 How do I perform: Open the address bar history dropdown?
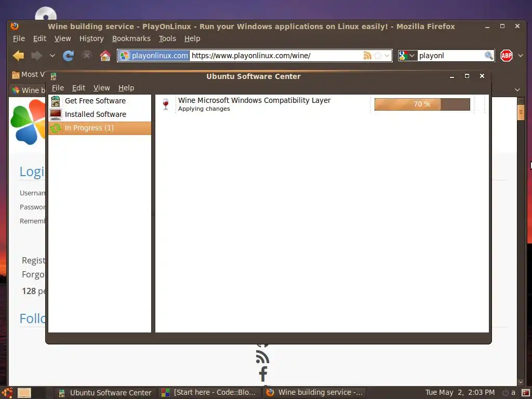click(387, 56)
